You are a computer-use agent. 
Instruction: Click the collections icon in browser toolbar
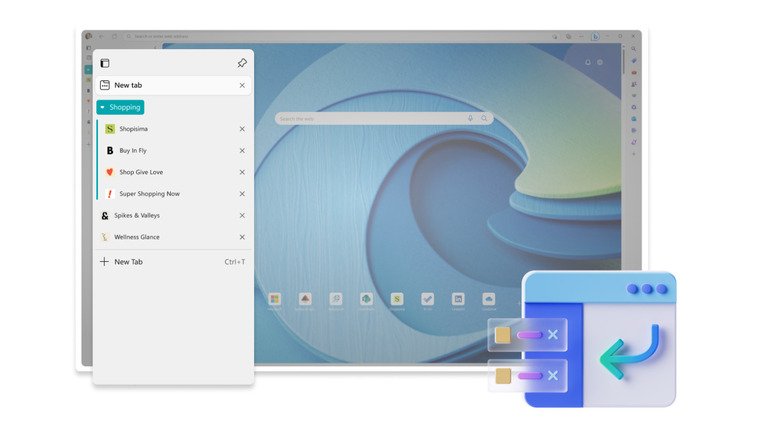tap(569, 36)
